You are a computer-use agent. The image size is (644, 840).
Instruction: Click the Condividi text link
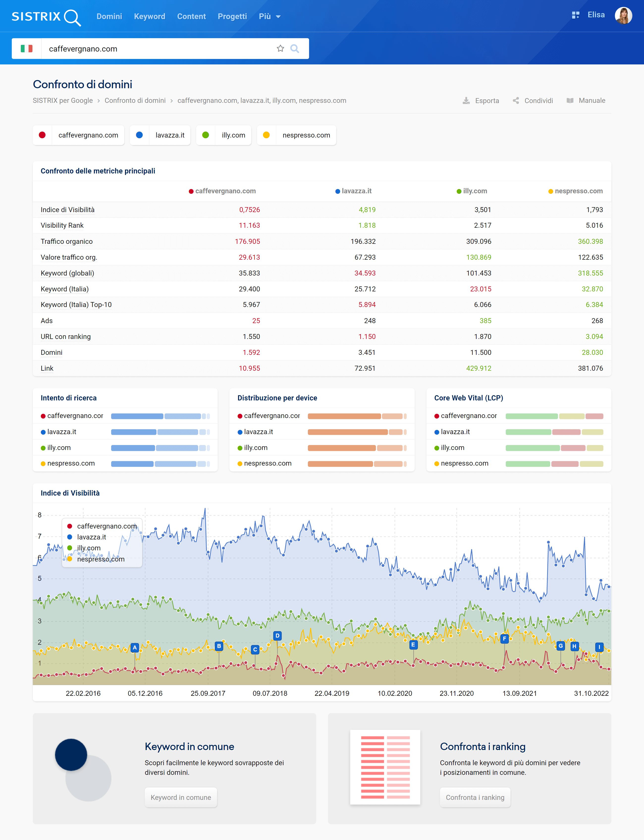point(538,100)
